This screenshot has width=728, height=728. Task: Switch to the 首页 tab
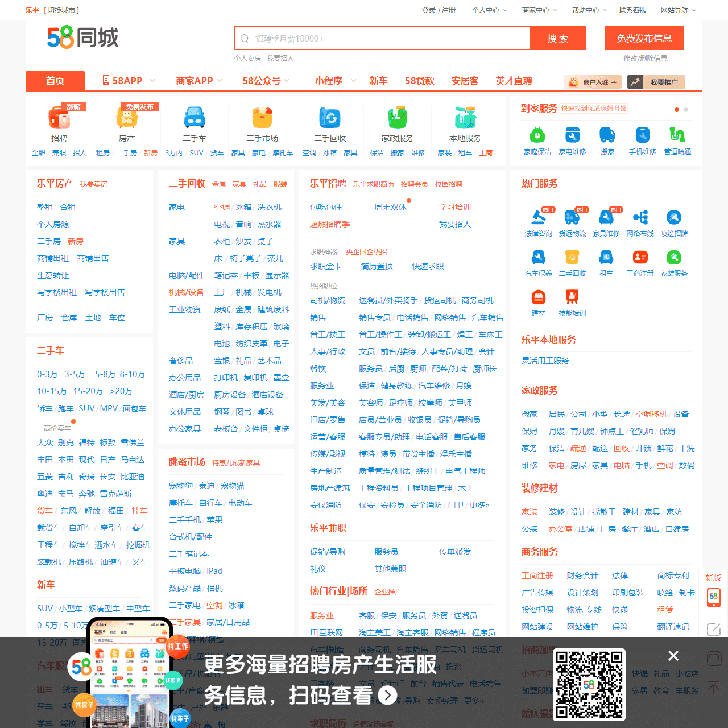point(55,81)
